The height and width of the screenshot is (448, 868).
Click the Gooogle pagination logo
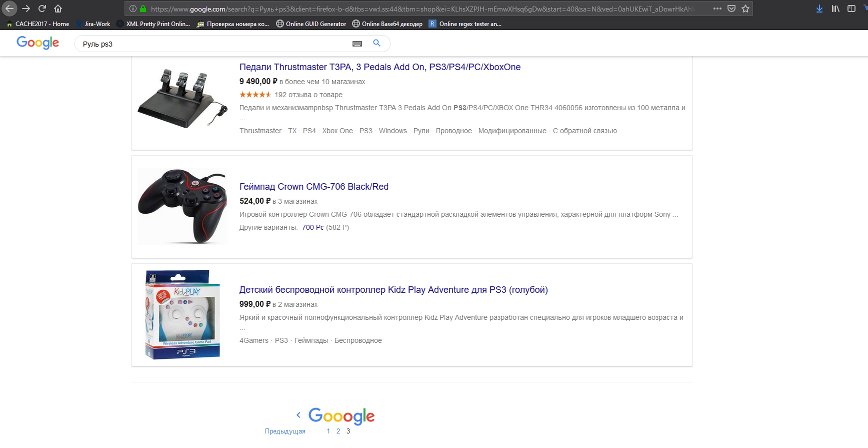(341, 416)
